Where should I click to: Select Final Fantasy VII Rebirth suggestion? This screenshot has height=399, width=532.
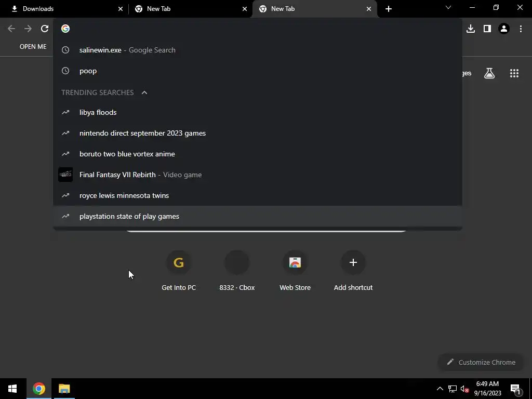(x=258, y=175)
